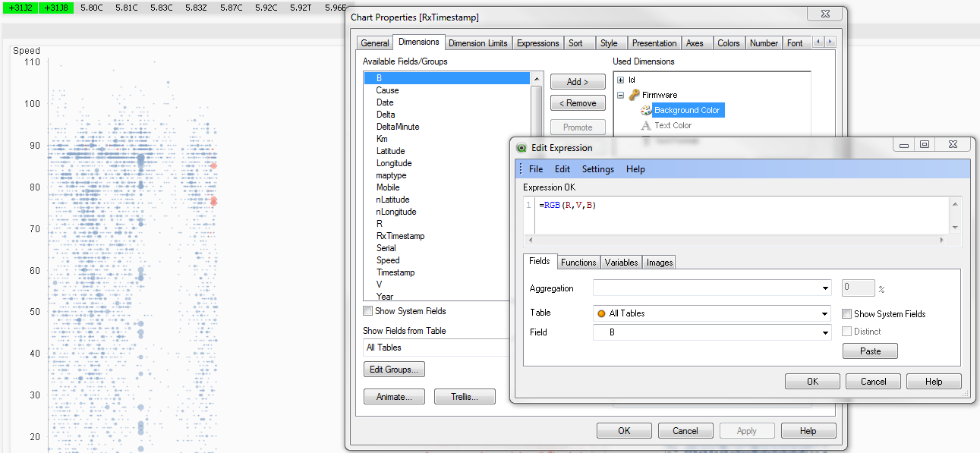
Task: Click Apply in Chart Properties
Action: (746, 430)
